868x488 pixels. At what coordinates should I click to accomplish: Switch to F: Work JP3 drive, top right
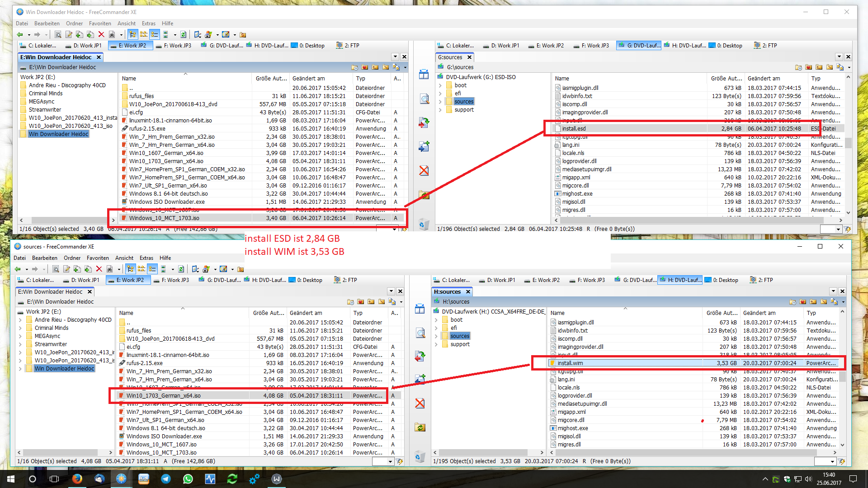tap(591, 46)
